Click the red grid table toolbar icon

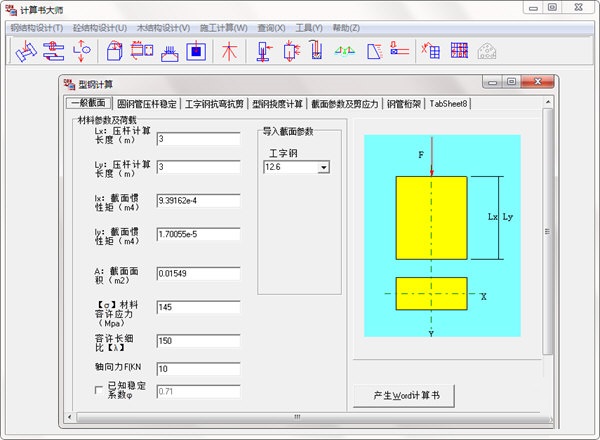click(460, 50)
